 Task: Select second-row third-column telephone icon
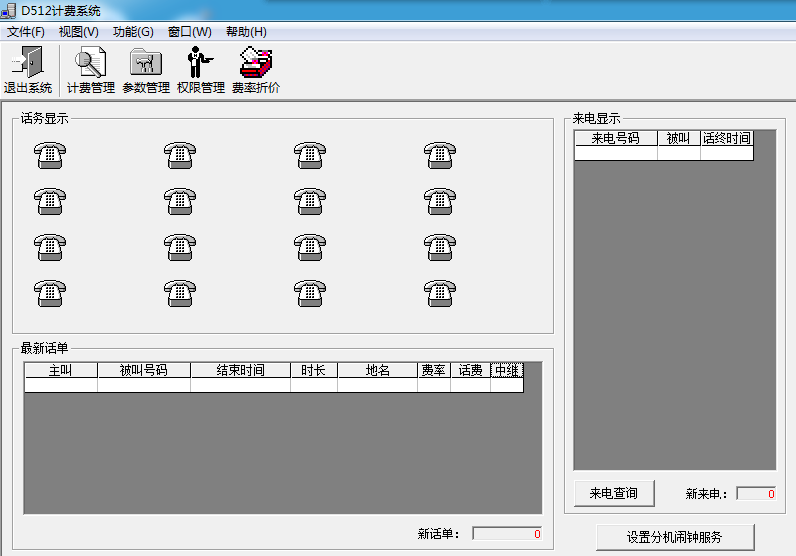pos(310,202)
